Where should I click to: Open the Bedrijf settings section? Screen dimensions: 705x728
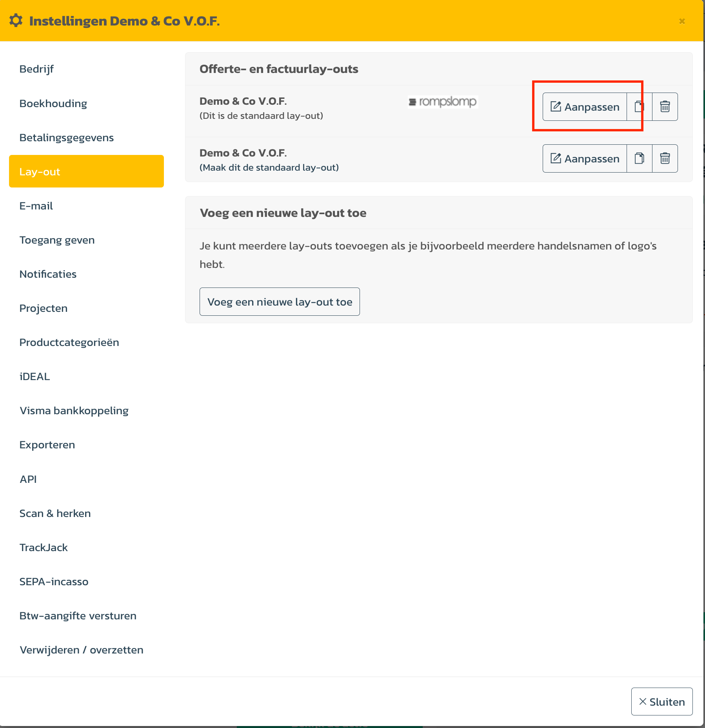(36, 69)
